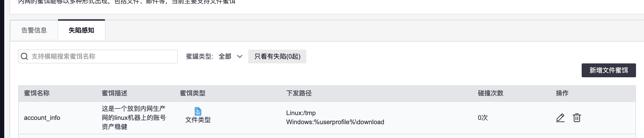644x138 pixels.
Task: Toggle the 只看有失陷(0起) filter
Action: click(277, 56)
